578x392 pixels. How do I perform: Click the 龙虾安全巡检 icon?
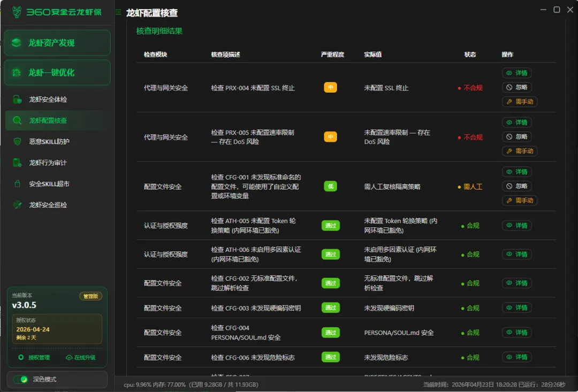point(17,205)
